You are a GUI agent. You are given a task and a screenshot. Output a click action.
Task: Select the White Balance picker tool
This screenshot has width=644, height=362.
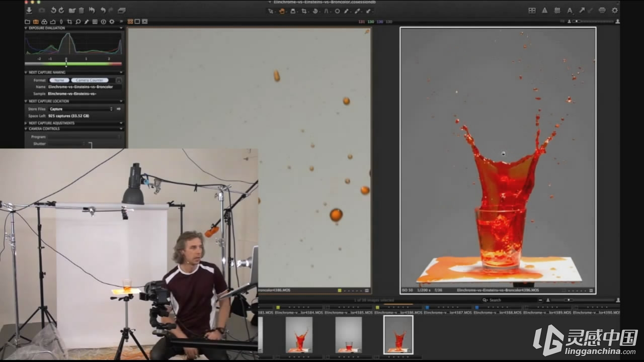346,11
